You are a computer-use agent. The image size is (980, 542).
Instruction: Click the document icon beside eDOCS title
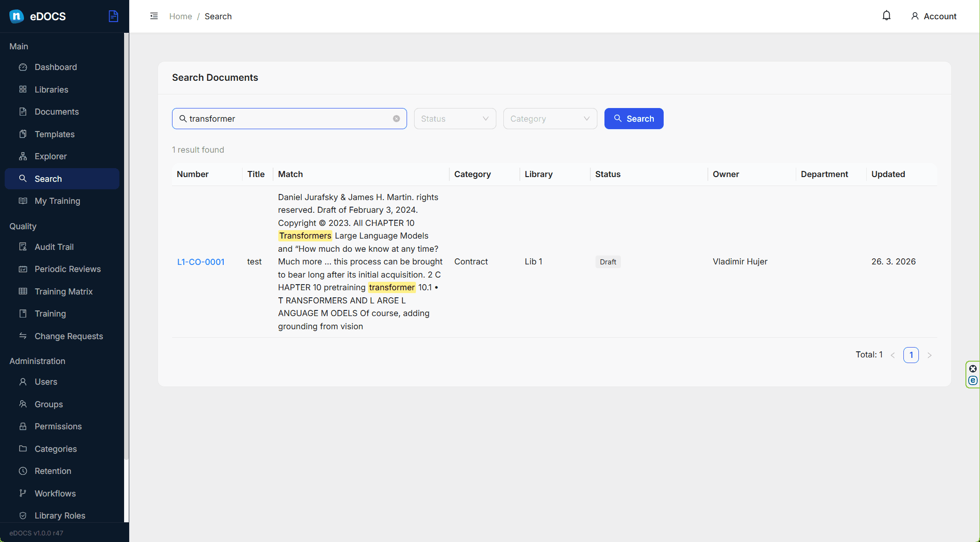[113, 16]
